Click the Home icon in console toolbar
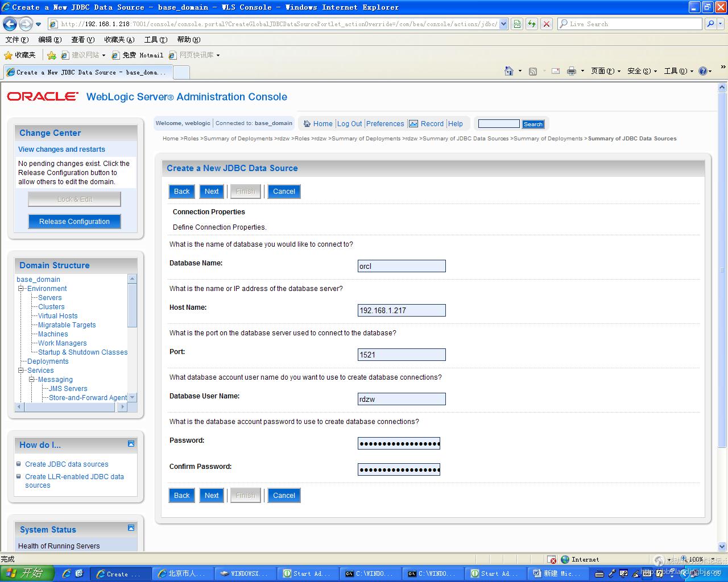This screenshot has height=582, width=728. coord(307,124)
